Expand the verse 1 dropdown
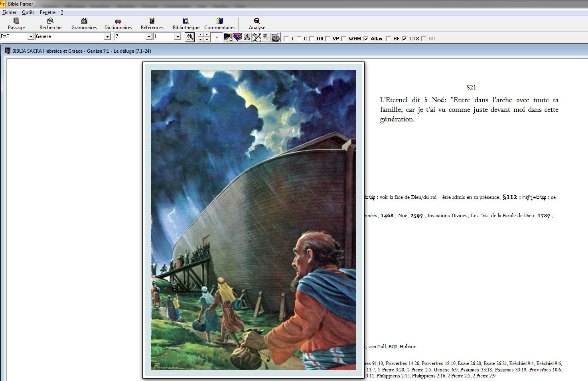 [178, 37]
